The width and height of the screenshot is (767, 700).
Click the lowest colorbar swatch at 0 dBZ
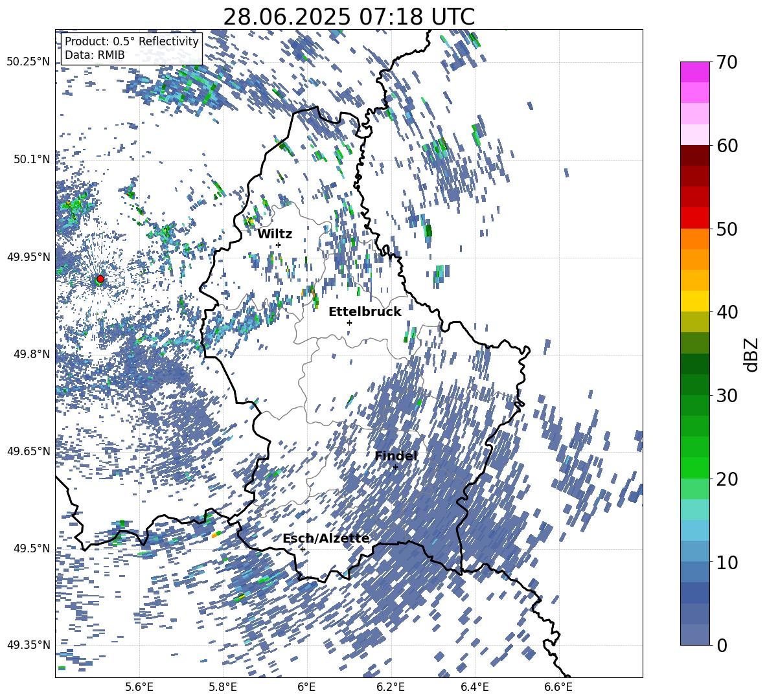pyautogui.click(x=694, y=635)
